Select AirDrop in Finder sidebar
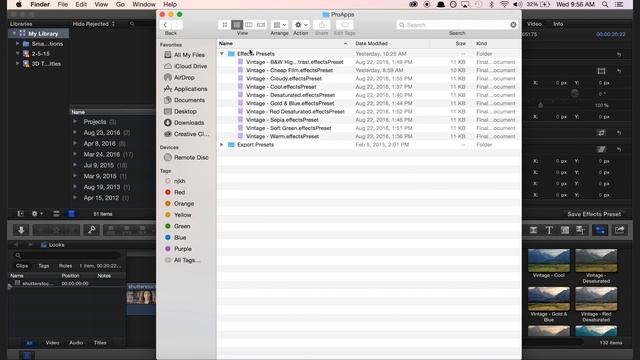 184,78
